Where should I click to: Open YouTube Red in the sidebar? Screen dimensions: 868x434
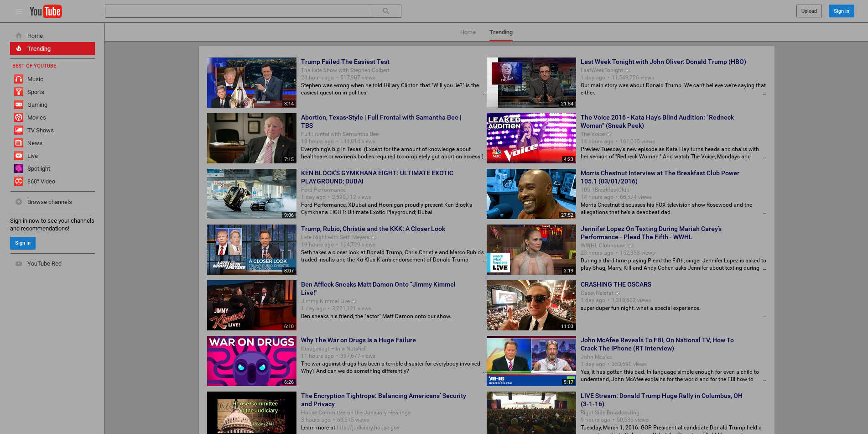click(52, 264)
